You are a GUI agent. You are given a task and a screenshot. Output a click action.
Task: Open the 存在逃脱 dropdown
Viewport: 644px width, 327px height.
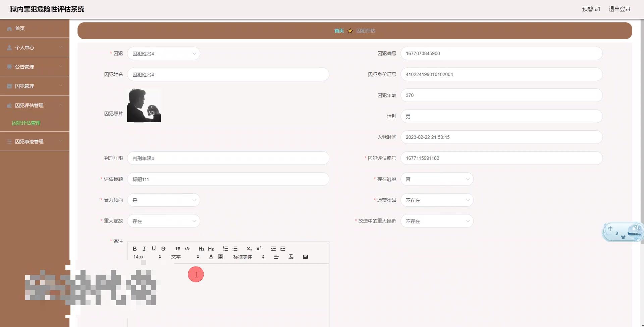point(437,179)
